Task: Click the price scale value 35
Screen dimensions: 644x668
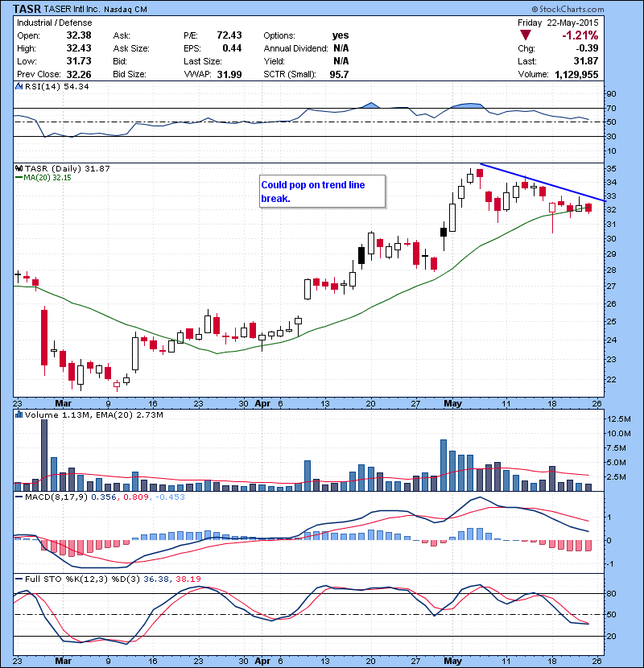Action: (611, 169)
